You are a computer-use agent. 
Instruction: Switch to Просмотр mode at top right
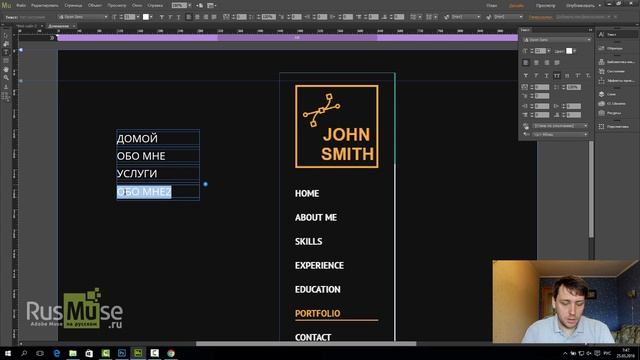pyautogui.click(x=545, y=5)
